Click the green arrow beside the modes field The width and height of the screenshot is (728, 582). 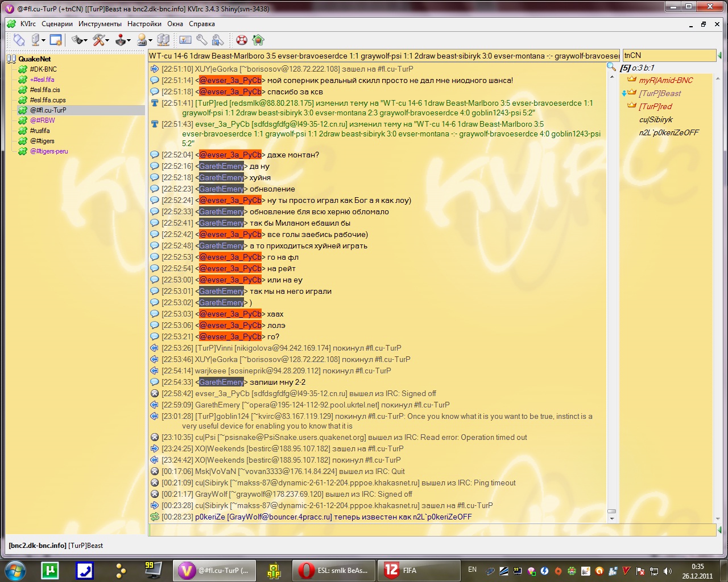pos(719,55)
